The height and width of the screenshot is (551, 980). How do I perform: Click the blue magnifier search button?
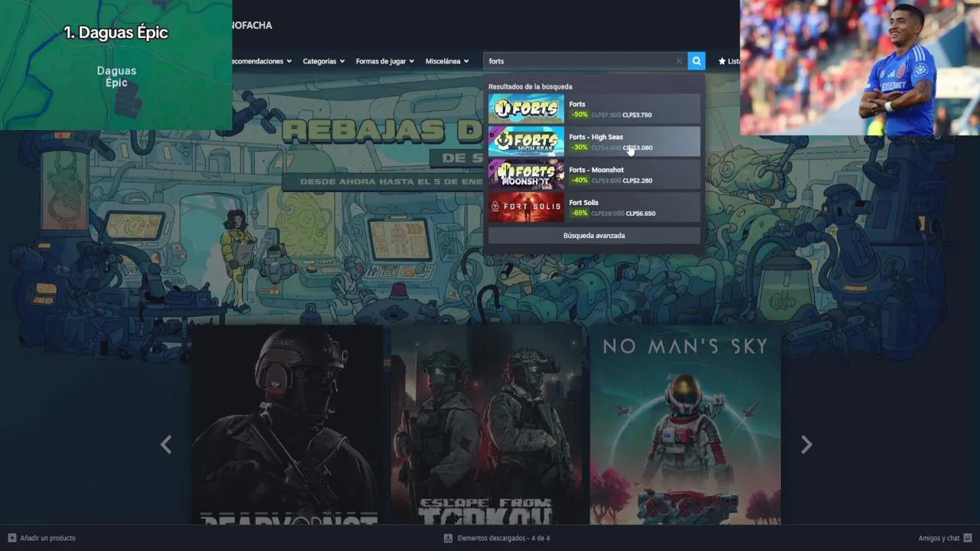(x=696, y=60)
